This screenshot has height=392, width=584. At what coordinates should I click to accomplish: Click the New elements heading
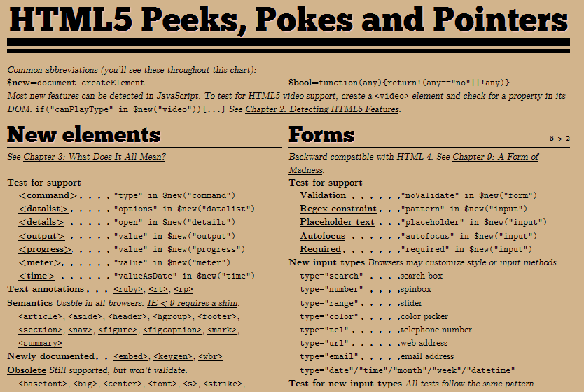tap(84, 135)
